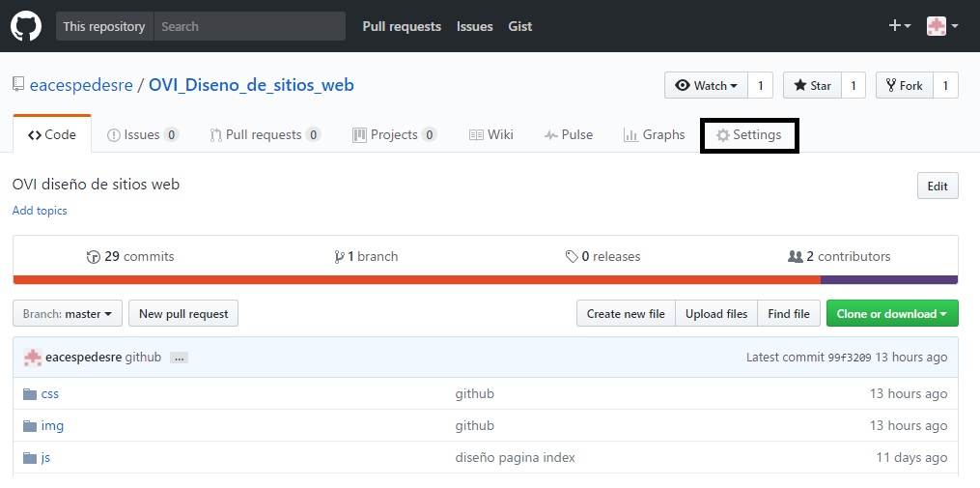View 1 branch list
The height and width of the screenshot is (488, 980).
[366, 256]
